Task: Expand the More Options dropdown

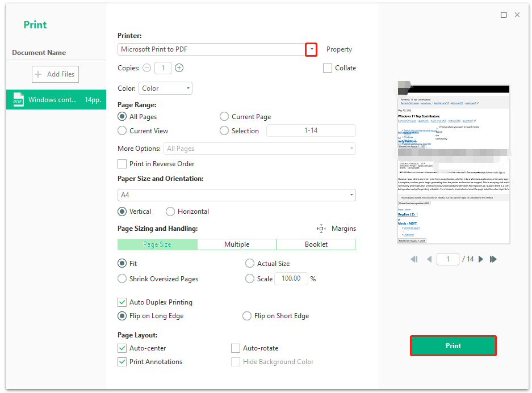Action: click(x=259, y=149)
